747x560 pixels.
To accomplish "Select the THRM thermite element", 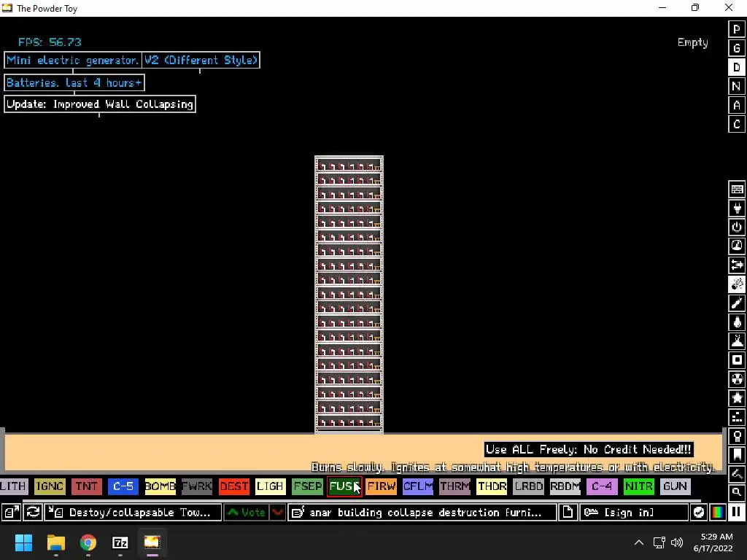I will (455, 486).
